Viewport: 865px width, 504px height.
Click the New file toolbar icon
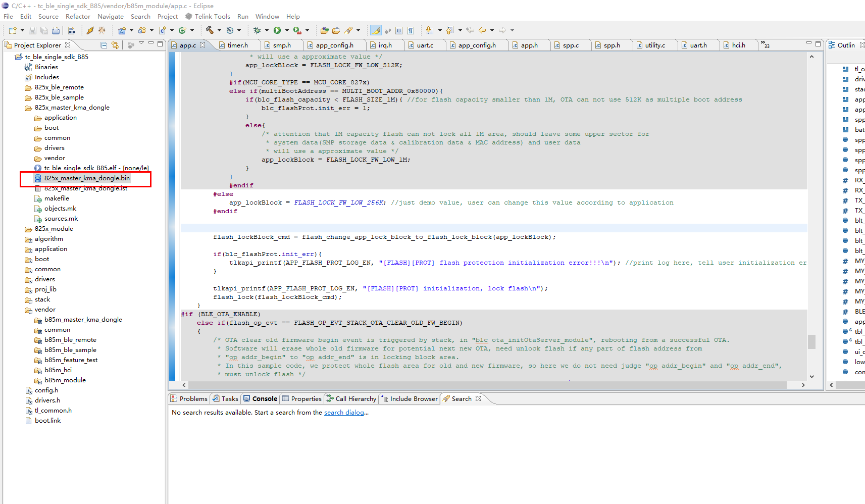(x=13, y=30)
